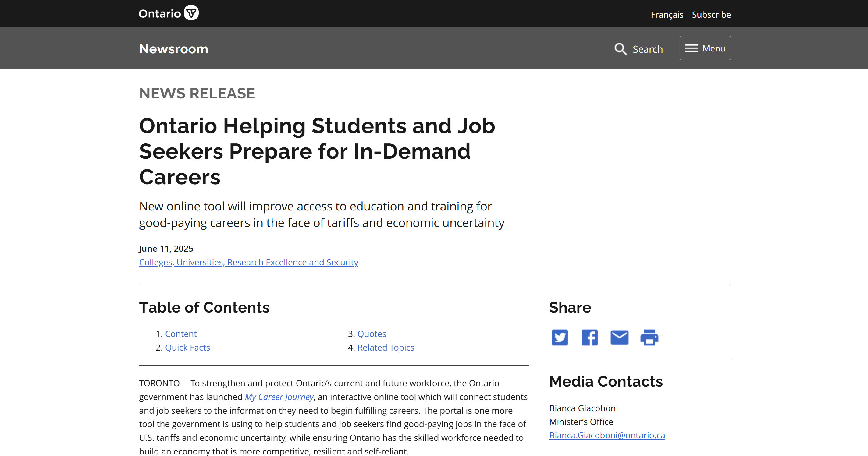Jump to Quick Facts section

[x=188, y=348]
